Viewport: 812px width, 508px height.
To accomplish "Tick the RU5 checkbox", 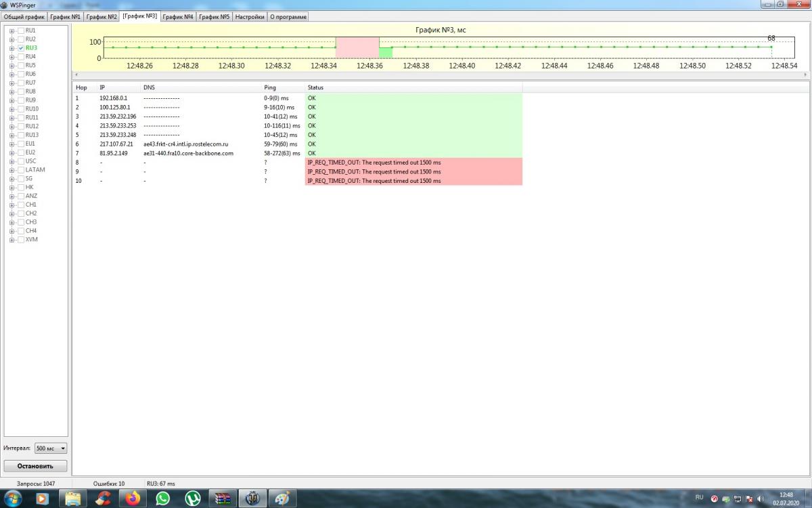I will [21, 65].
